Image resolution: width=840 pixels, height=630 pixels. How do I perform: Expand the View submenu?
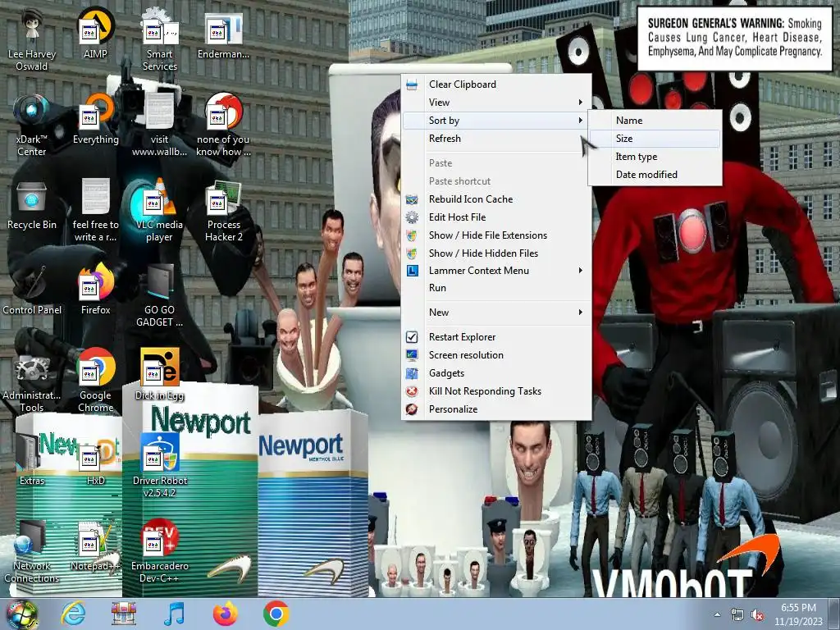[496, 103]
